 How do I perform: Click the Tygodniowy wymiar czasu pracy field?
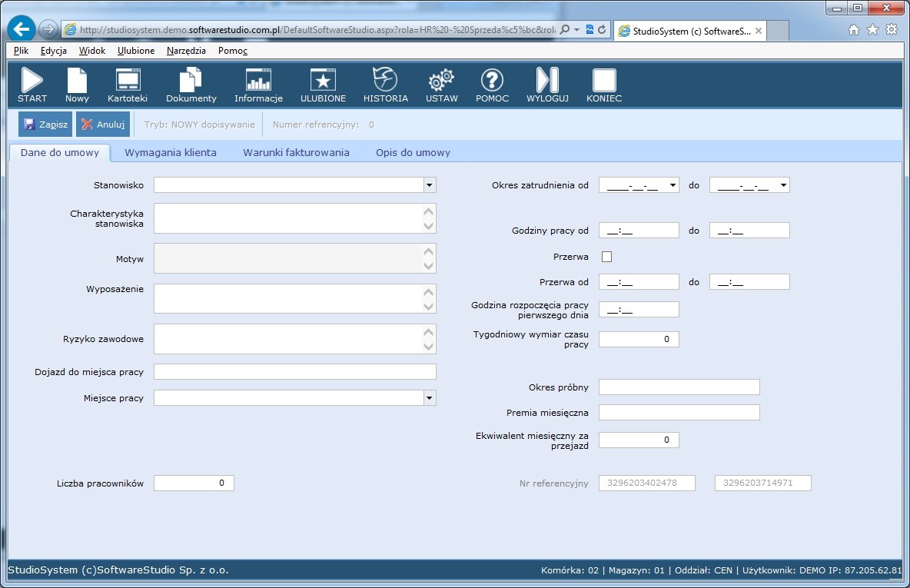[x=639, y=339]
